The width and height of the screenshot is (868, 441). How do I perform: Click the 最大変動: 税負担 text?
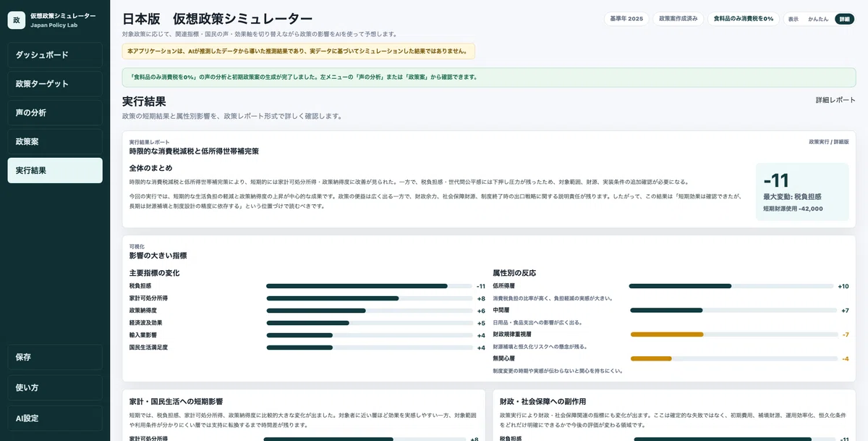tap(792, 196)
